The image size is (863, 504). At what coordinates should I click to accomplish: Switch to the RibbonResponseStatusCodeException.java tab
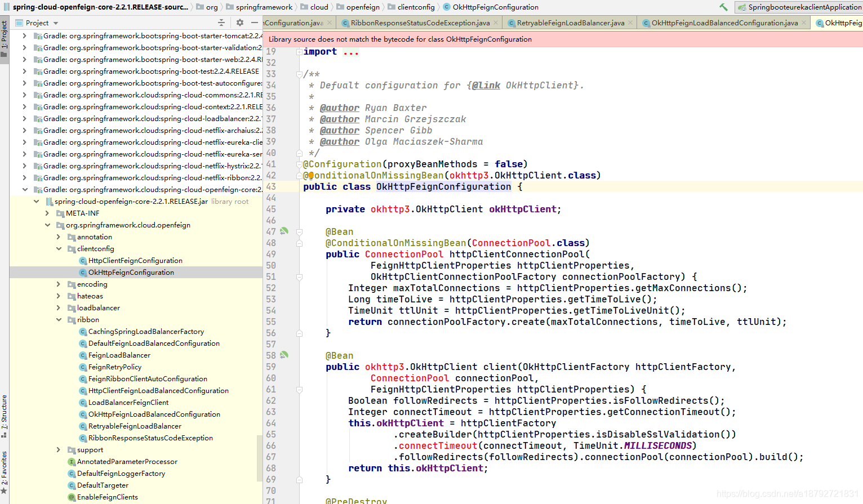click(x=420, y=23)
